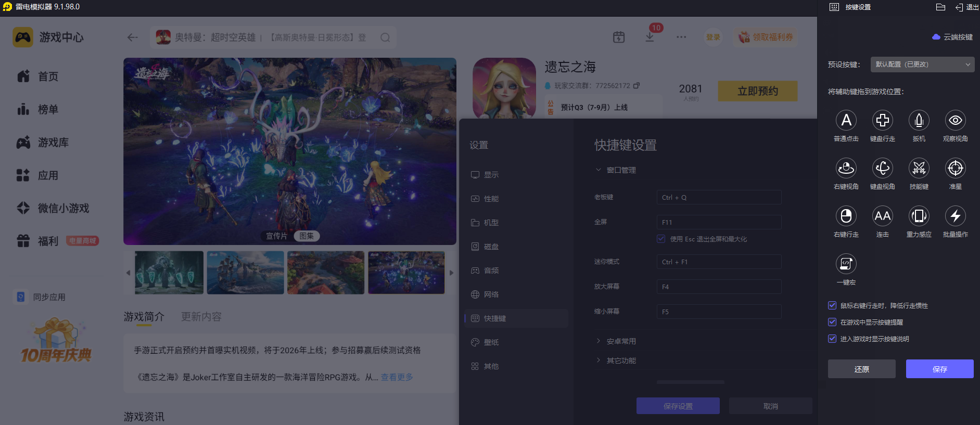Image resolution: width=980 pixels, height=425 pixels.
Task: Click 保存设置 in the settings dialog
Action: pyautogui.click(x=678, y=406)
